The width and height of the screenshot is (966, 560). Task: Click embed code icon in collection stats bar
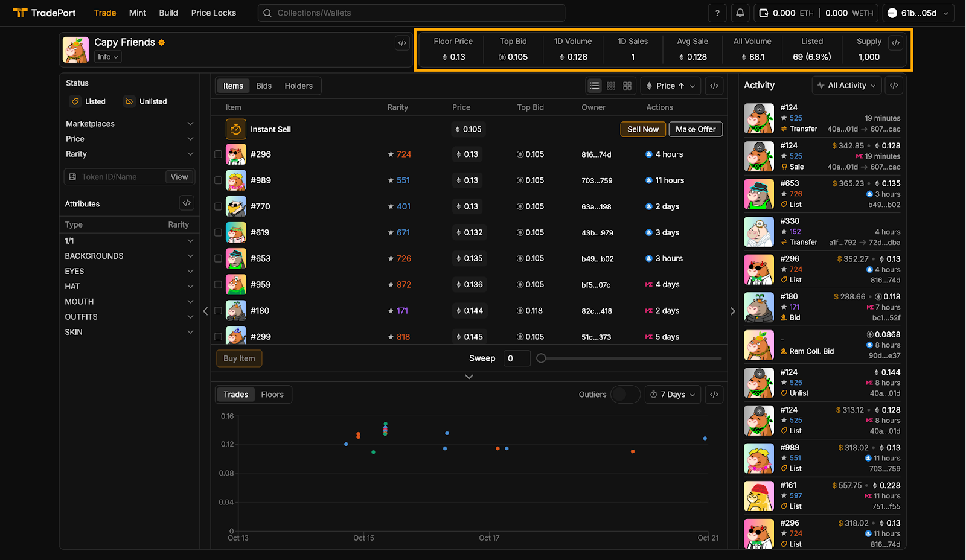click(x=896, y=43)
